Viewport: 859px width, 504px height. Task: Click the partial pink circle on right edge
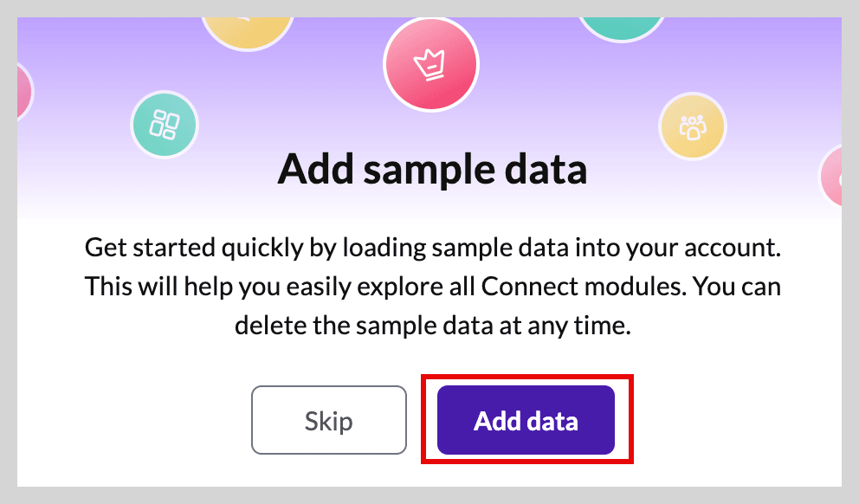click(830, 175)
